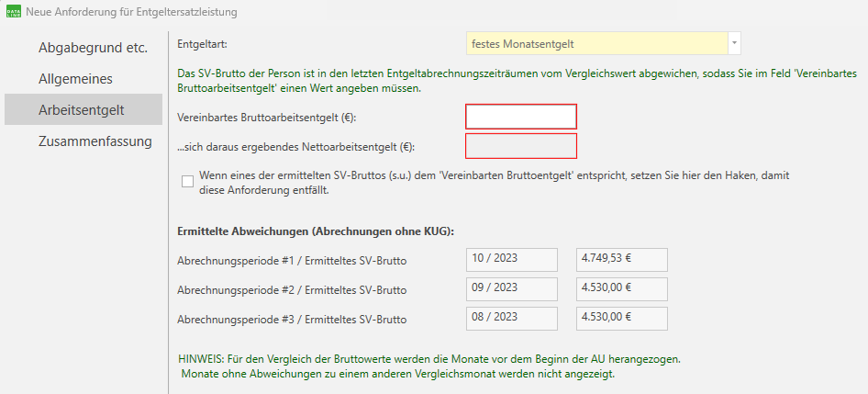The width and height of the screenshot is (868, 394).
Task: Go to the Zusammenfassung section
Action: click(95, 141)
